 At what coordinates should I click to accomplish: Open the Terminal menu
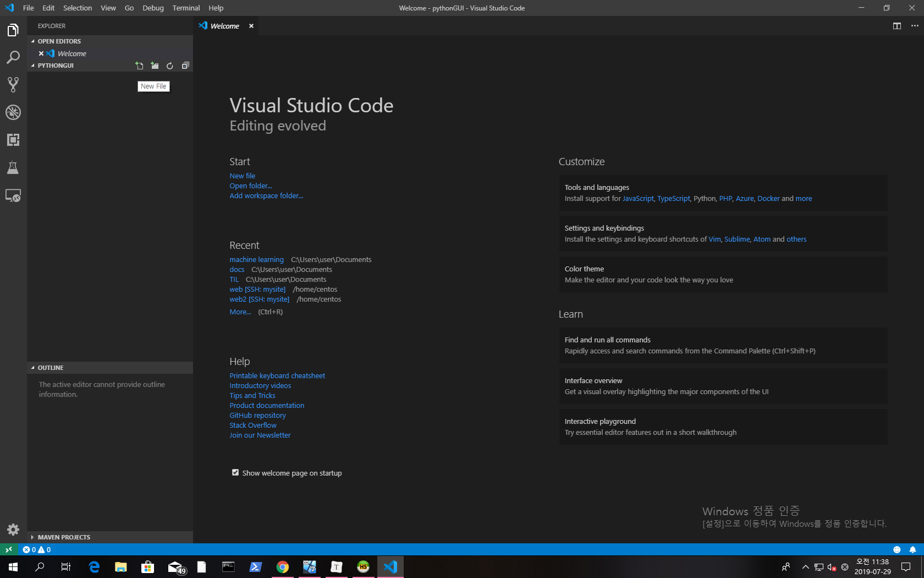(186, 8)
